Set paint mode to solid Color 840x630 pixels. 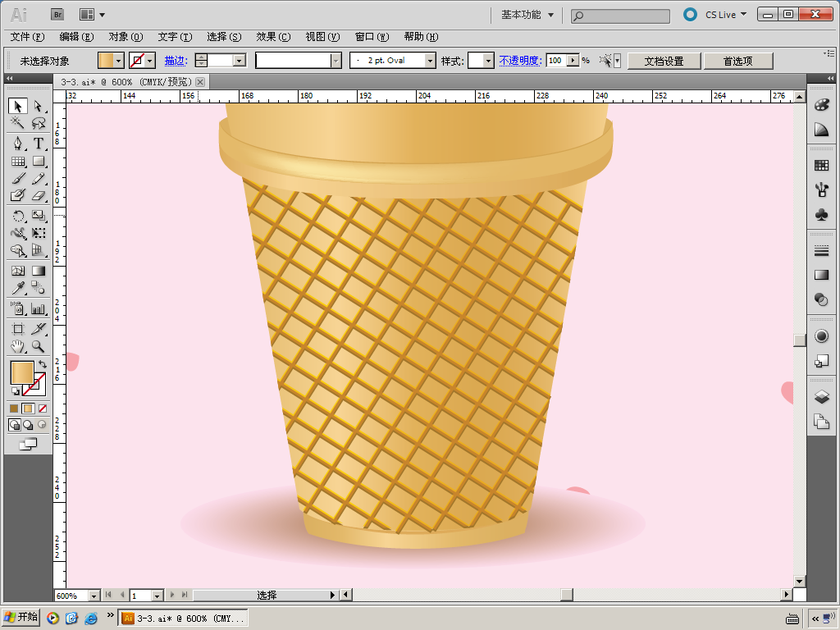click(x=14, y=409)
